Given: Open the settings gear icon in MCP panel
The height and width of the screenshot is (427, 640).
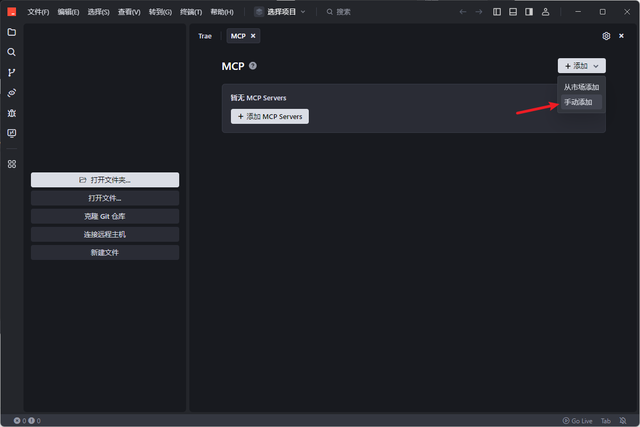Looking at the screenshot, I should 606,36.
